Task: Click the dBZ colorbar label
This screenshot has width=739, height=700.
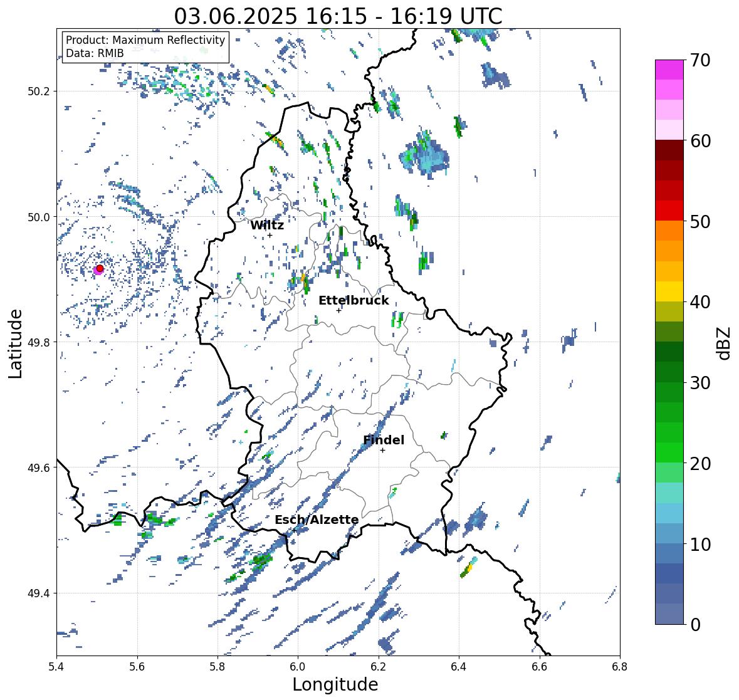Action: pos(725,343)
